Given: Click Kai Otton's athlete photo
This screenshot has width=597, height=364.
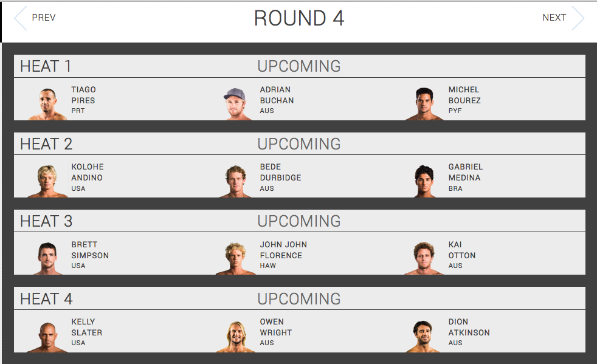Looking at the screenshot, I should [x=424, y=258].
